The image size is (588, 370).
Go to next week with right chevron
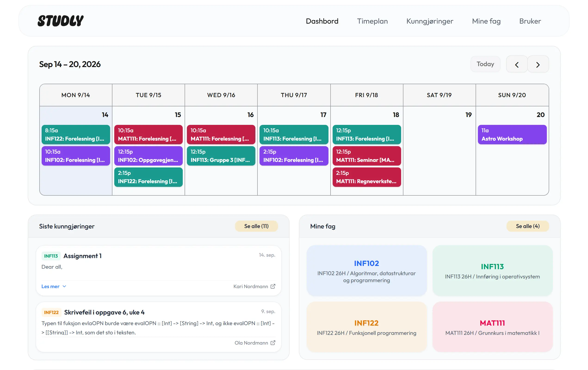[538, 65]
